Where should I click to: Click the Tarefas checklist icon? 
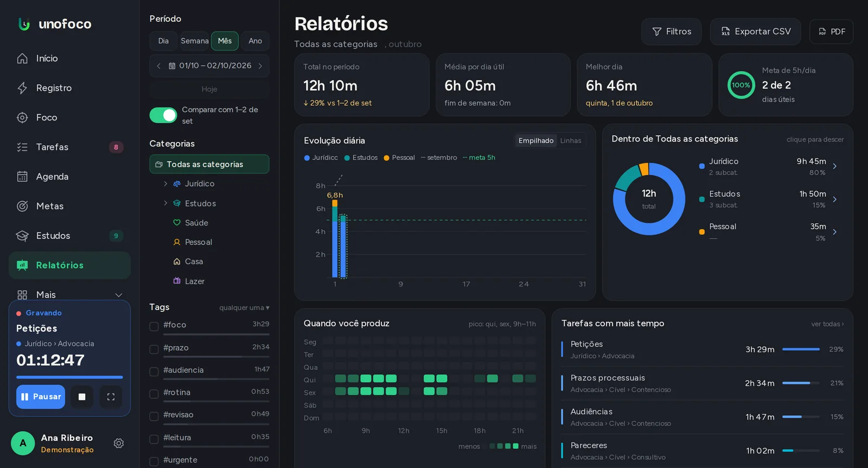(22, 147)
